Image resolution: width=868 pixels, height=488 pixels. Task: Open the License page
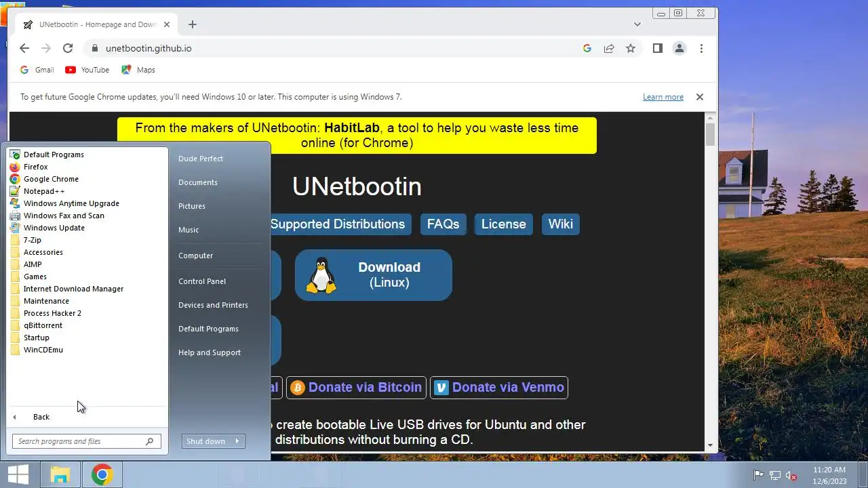click(x=504, y=224)
